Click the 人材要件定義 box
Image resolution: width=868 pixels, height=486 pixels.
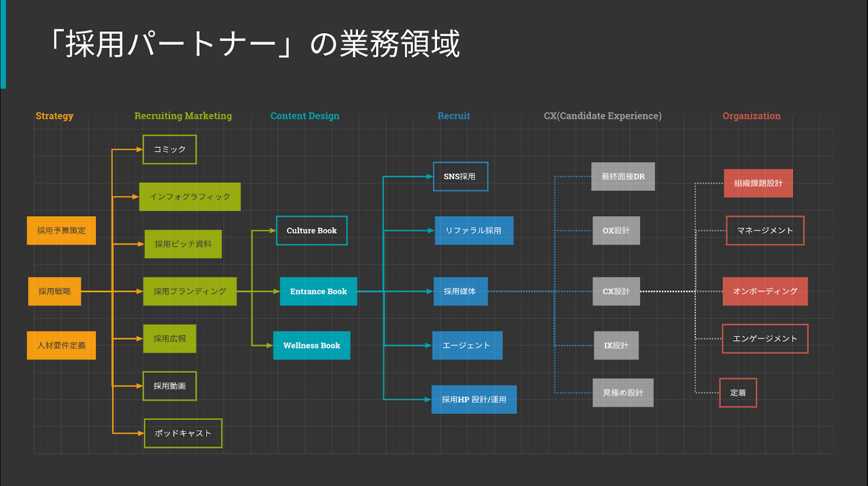61,346
